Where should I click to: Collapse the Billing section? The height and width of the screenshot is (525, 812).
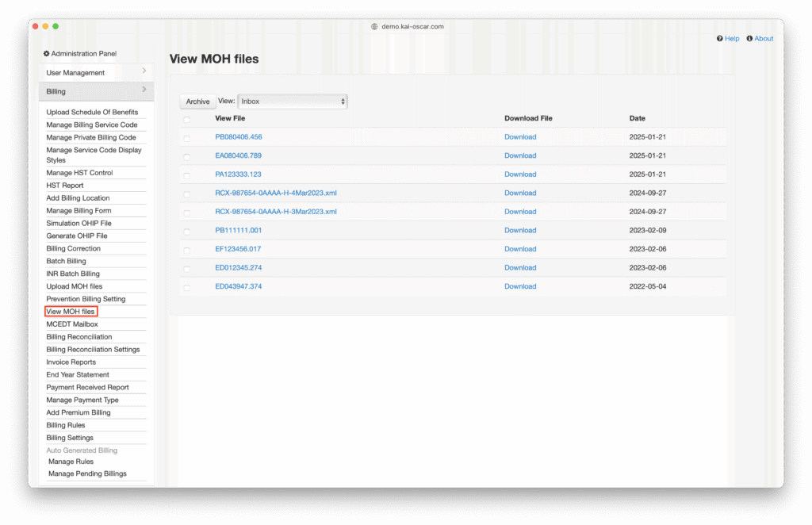[x=95, y=91]
